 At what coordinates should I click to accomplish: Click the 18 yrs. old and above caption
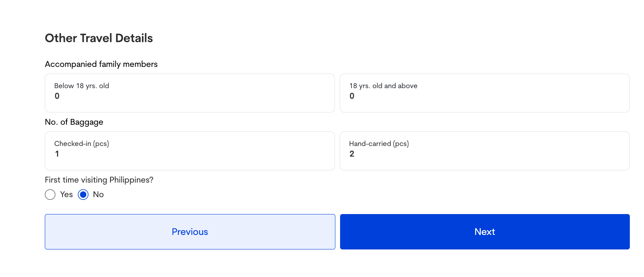[383, 86]
